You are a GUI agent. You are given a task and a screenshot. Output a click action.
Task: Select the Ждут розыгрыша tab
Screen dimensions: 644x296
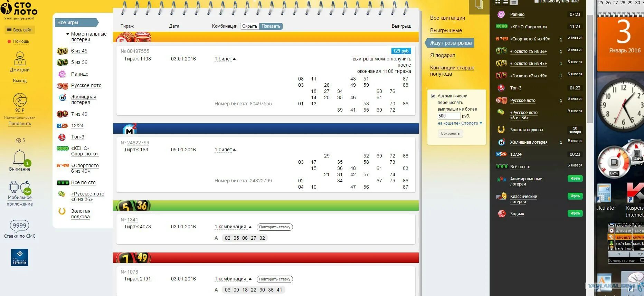(450, 43)
